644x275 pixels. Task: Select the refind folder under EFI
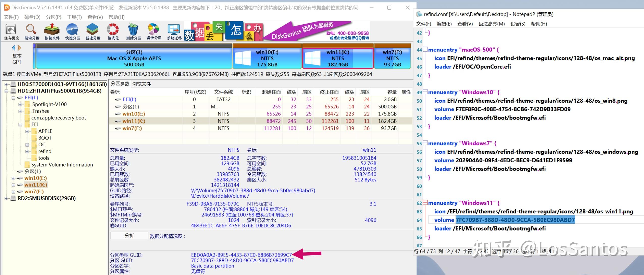point(45,151)
